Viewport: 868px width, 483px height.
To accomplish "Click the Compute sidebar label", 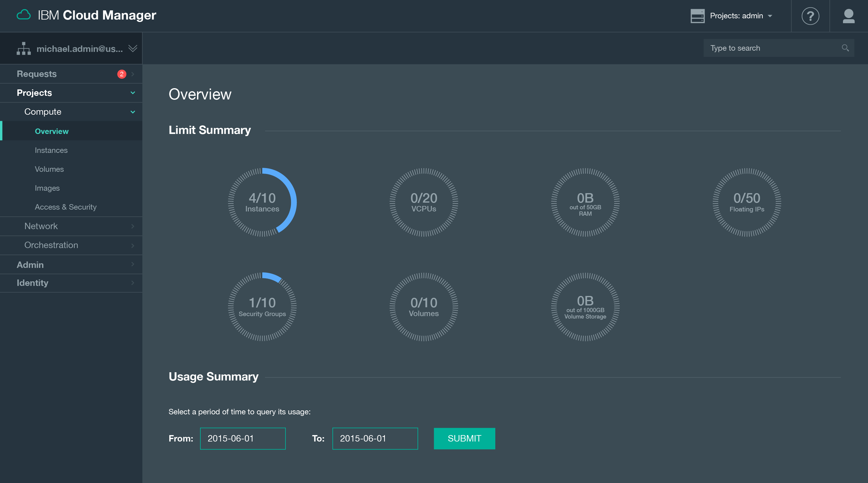I will tap(43, 112).
